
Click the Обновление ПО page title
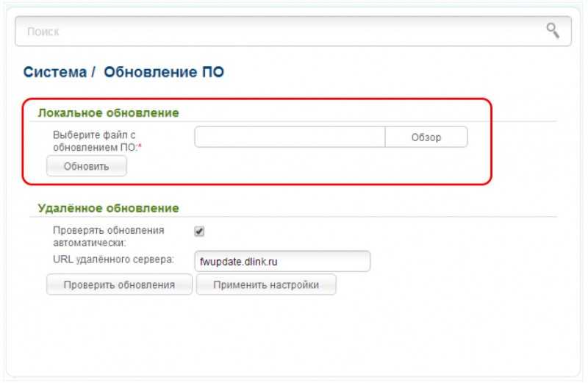164,72
